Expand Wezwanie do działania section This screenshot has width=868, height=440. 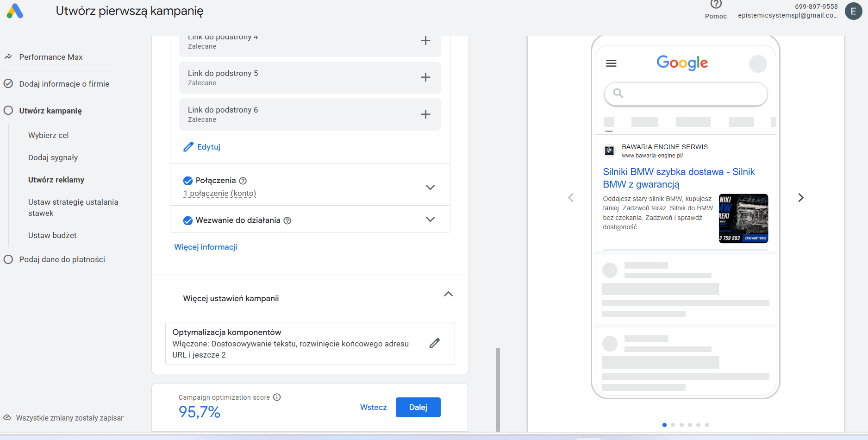pos(430,220)
